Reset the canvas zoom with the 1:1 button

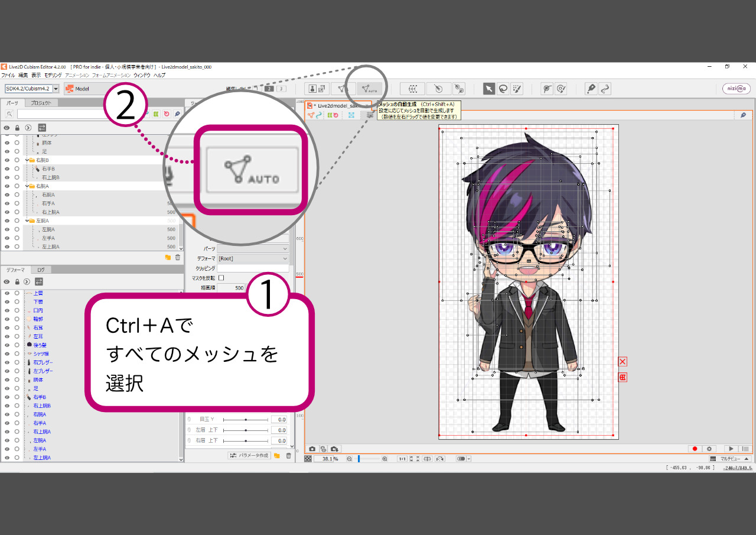(402, 459)
